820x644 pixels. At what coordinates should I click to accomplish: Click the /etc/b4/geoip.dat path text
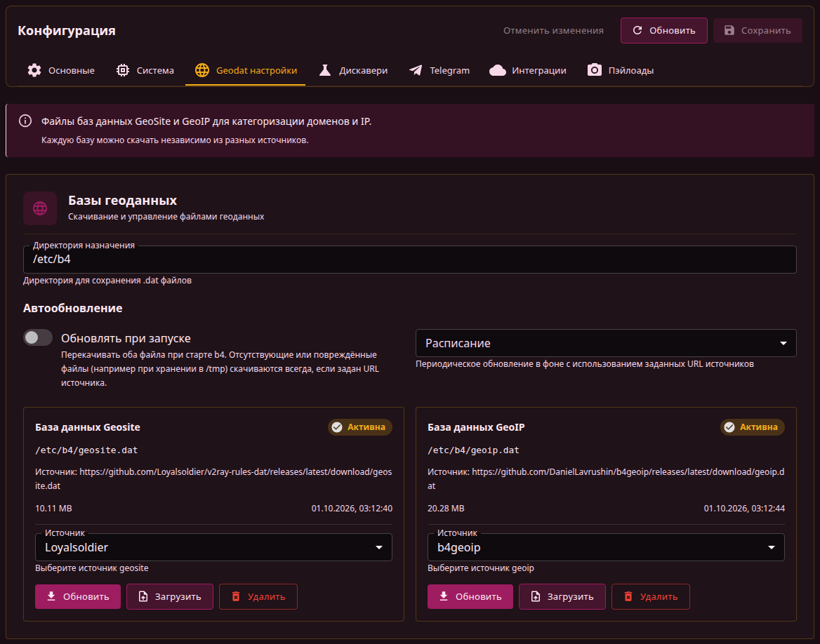[x=473, y=450]
